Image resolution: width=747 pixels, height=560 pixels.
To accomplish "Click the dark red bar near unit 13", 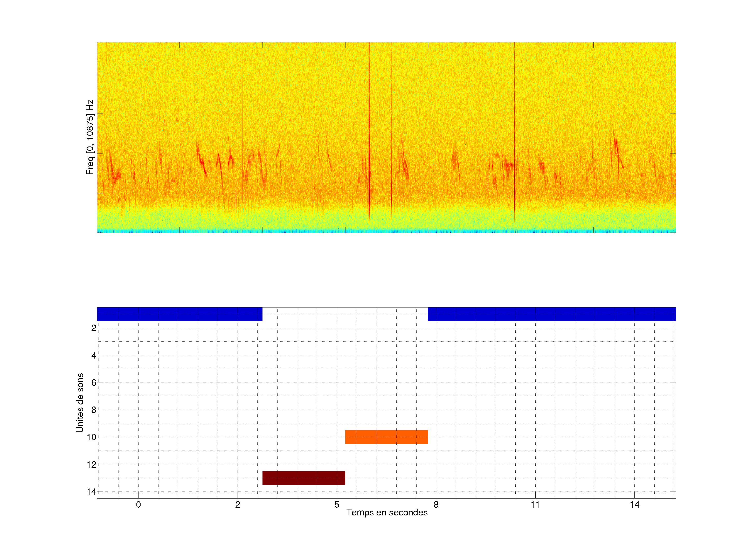I will tap(303, 478).
